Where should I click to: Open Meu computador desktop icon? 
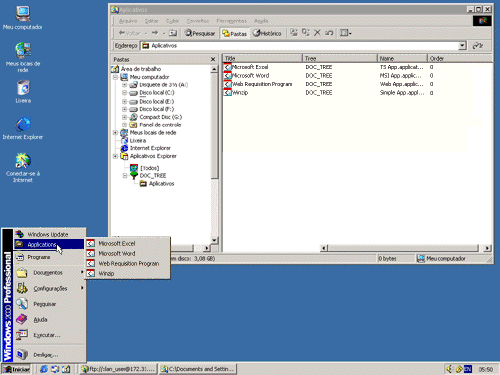pyautogui.click(x=23, y=18)
